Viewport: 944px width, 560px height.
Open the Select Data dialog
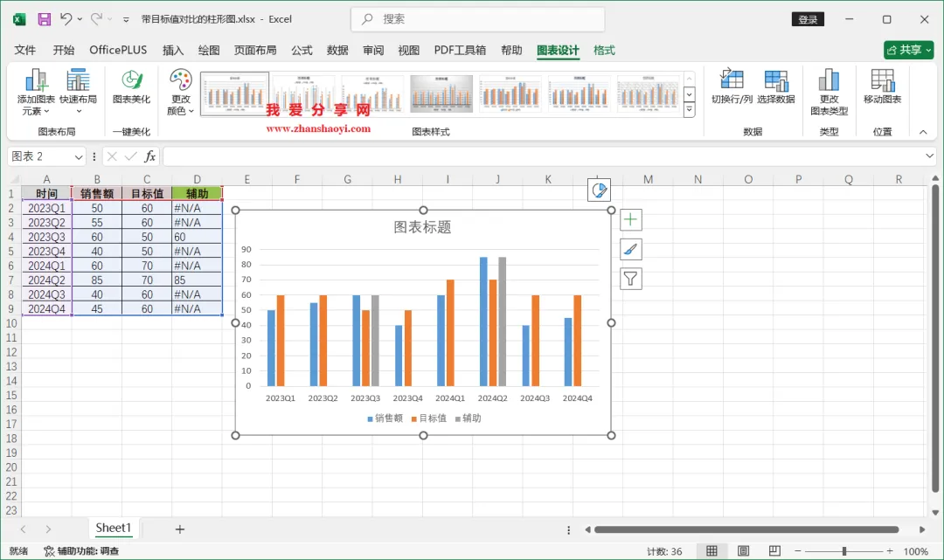click(x=776, y=86)
